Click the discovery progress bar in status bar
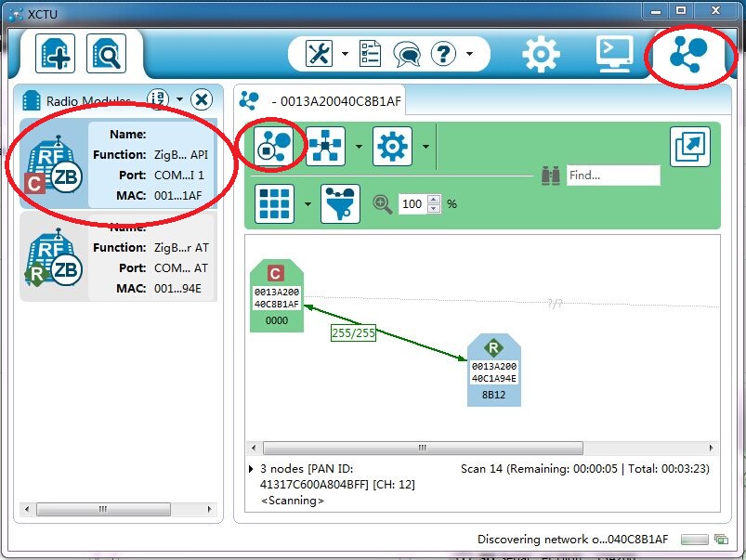 tap(695, 540)
